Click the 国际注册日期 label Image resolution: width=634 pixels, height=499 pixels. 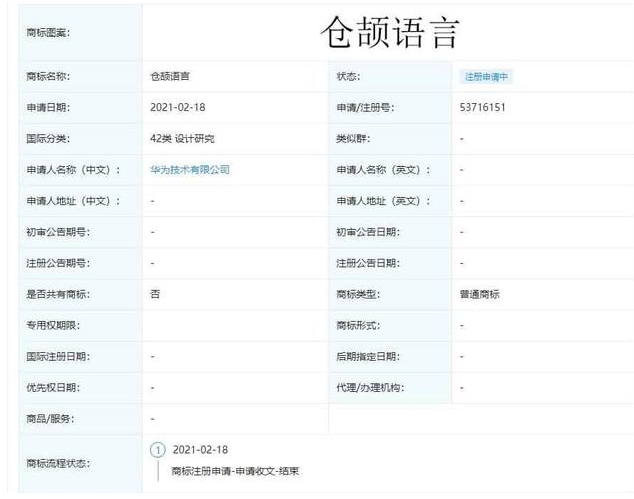[58, 357]
